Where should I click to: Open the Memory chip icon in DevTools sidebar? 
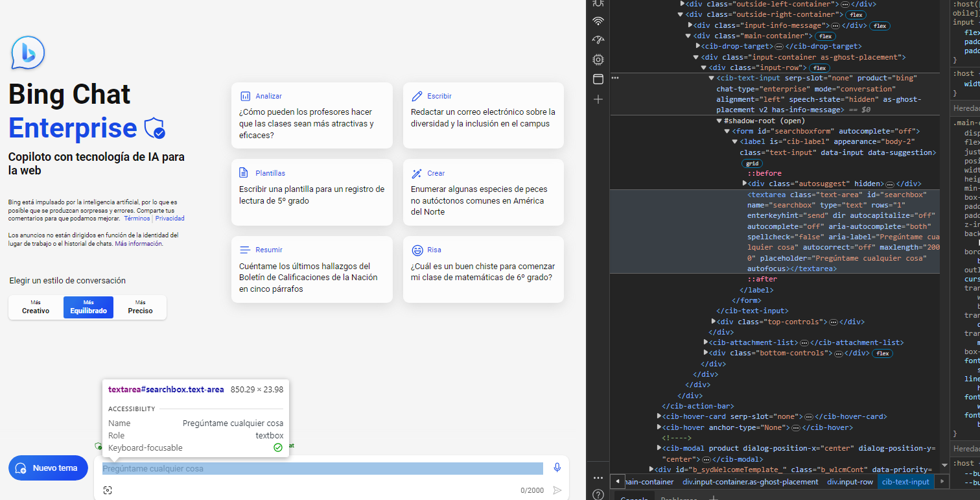(x=598, y=60)
